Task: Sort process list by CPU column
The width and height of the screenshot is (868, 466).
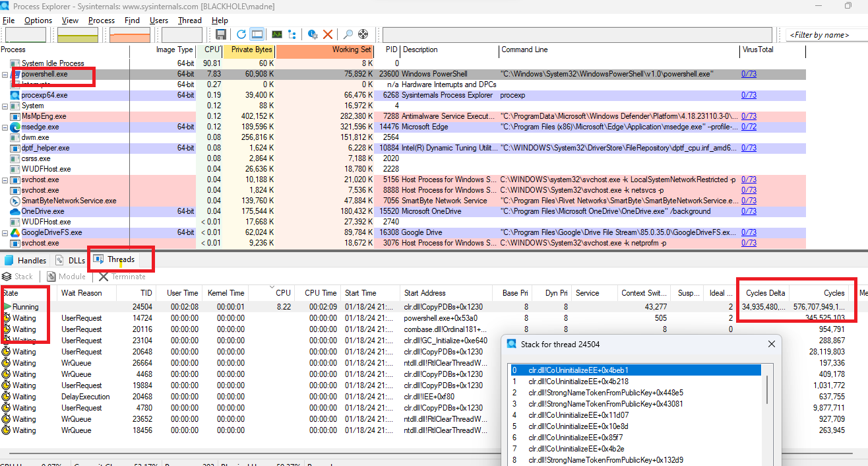Action: (210, 50)
